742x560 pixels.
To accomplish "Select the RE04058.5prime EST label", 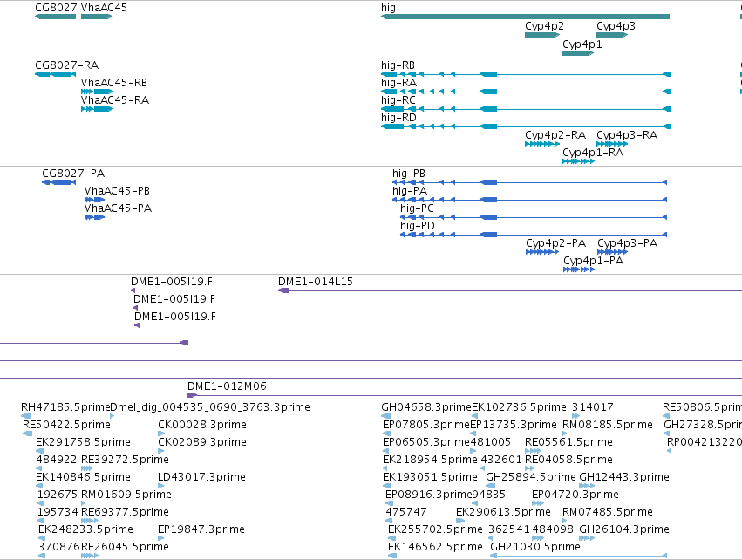I will pyautogui.click(x=568, y=460).
